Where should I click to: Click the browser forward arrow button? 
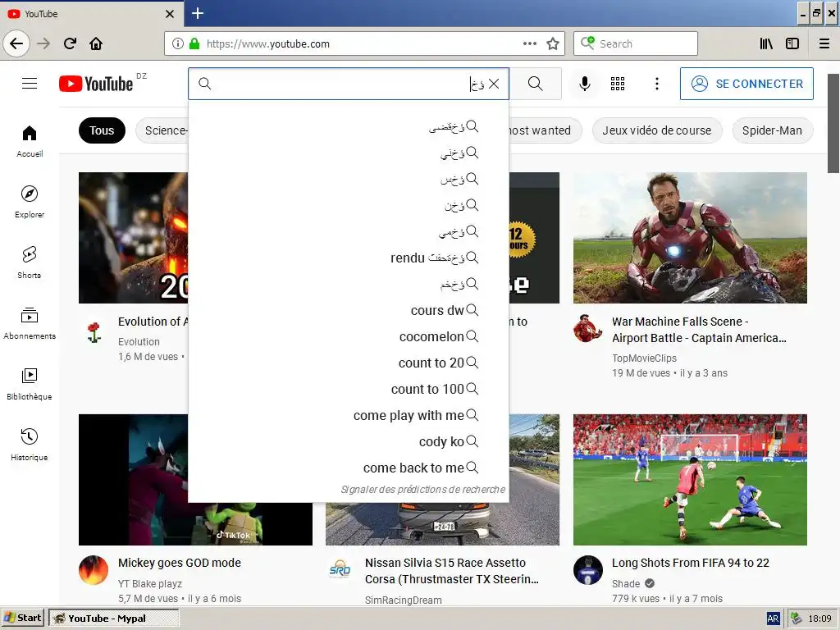point(43,43)
